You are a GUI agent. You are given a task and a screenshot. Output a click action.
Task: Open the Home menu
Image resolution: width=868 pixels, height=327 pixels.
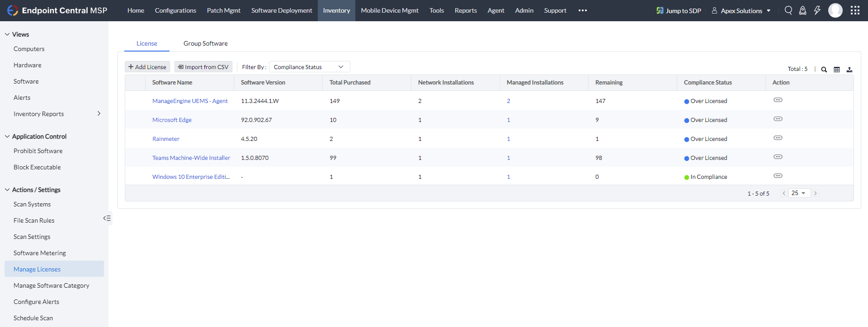coord(136,10)
